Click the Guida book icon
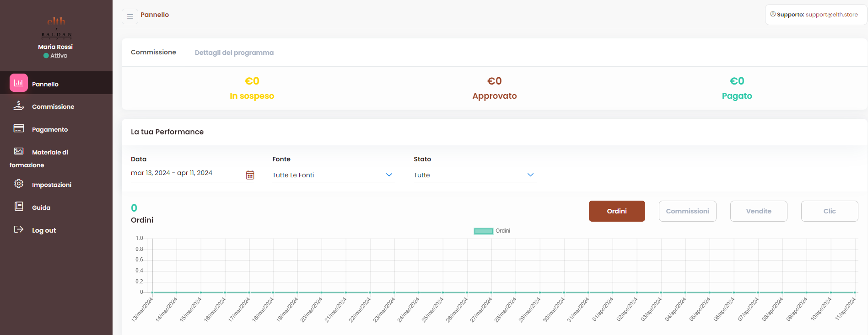Viewport: 868px width, 335px height. (19, 207)
